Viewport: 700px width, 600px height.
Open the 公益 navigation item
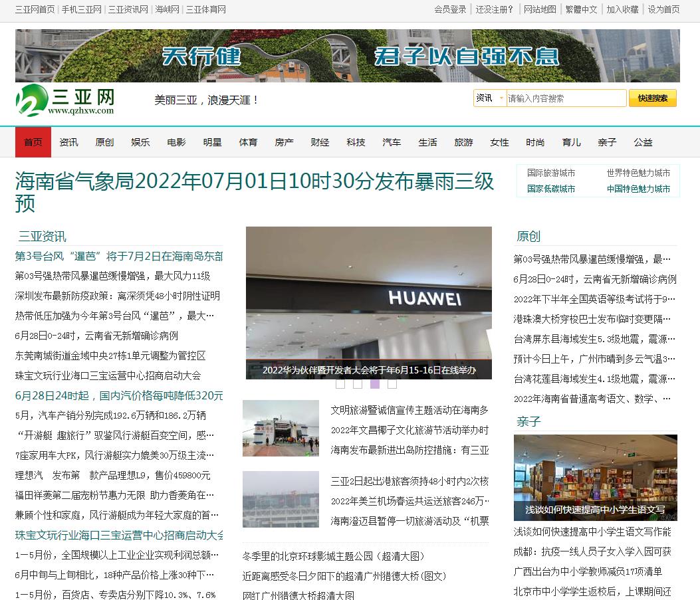(643, 142)
